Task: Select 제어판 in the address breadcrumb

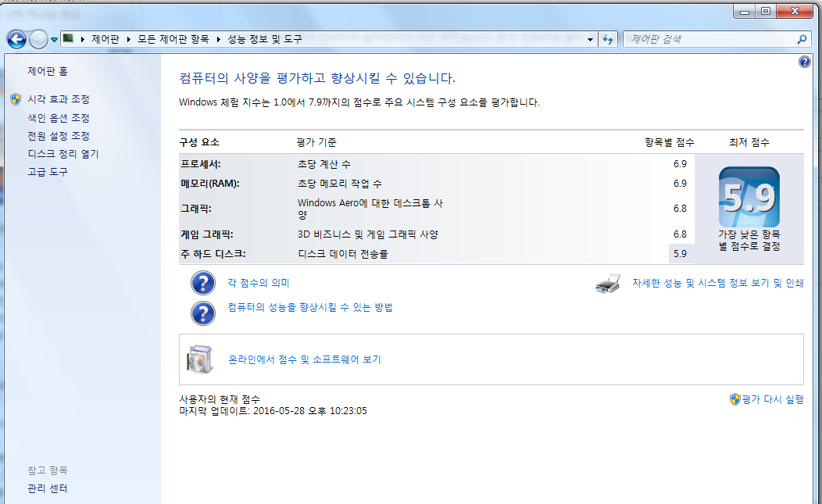Action: click(105, 39)
